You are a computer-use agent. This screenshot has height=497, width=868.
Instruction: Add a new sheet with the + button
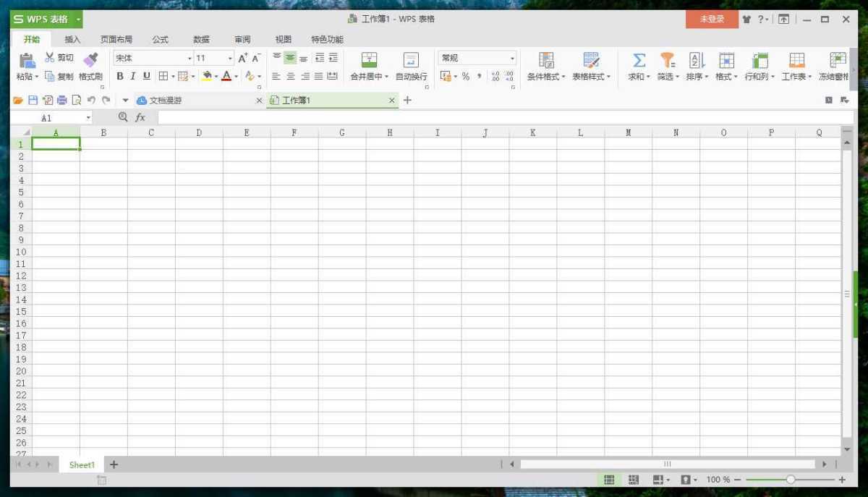113,464
